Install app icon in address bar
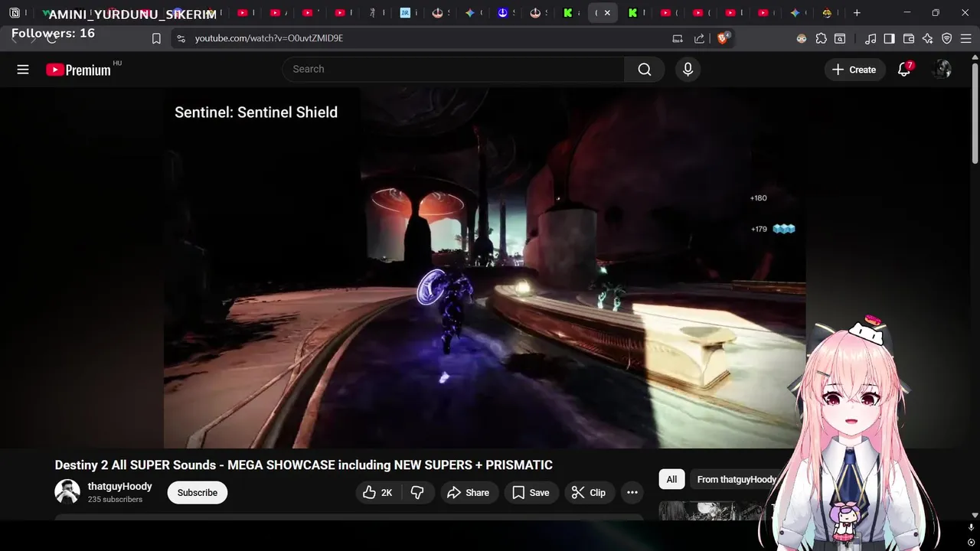 678,38
